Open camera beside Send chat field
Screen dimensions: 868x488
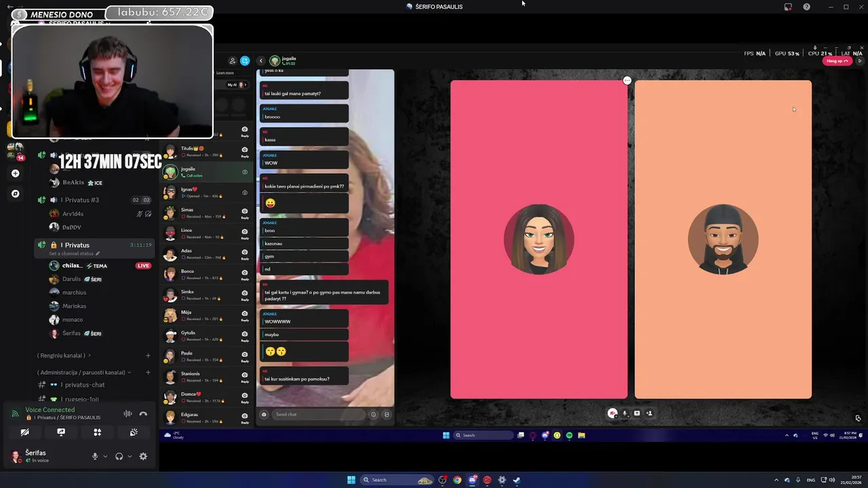pos(264,414)
